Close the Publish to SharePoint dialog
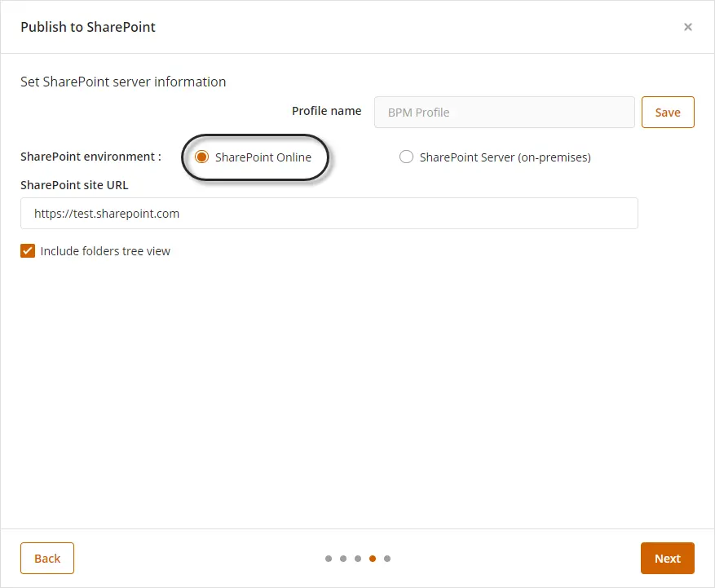Image resolution: width=715 pixels, height=588 pixels. pyautogui.click(x=687, y=27)
